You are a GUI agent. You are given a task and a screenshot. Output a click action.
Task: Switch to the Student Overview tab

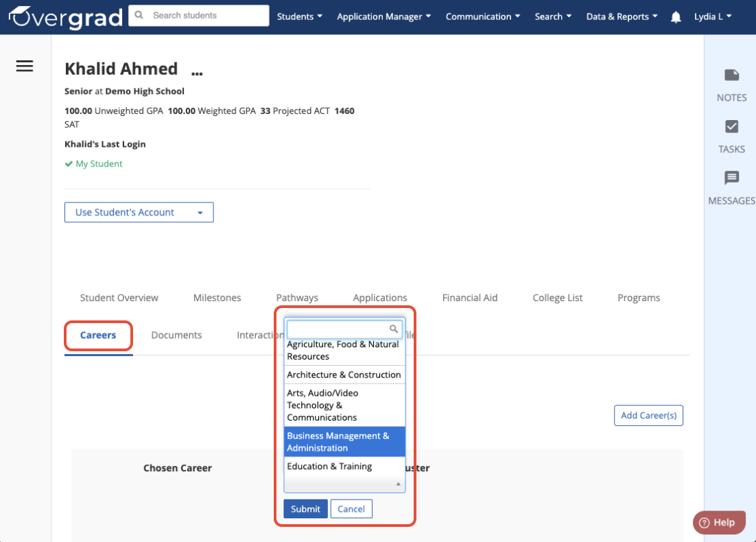[x=119, y=298]
